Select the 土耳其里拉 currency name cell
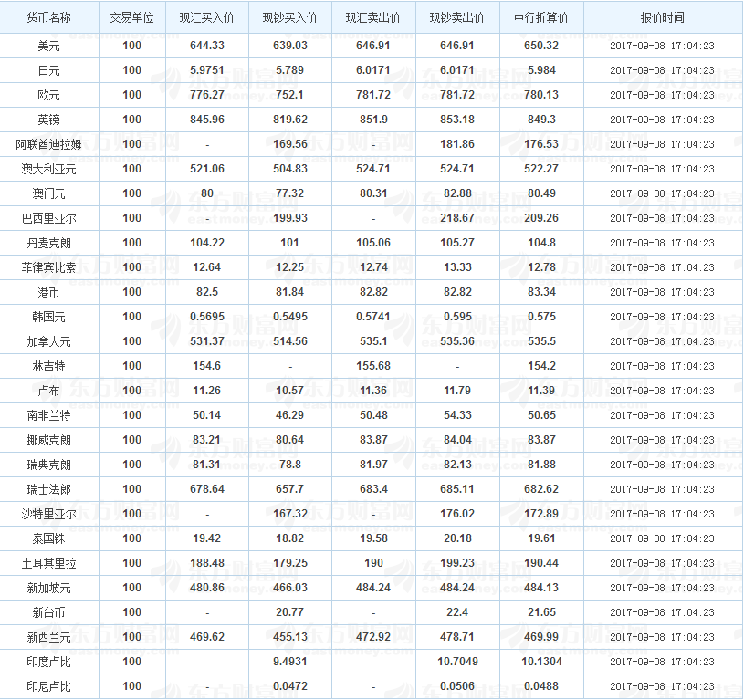This screenshot has height=700, width=744. [x=49, y=564]
